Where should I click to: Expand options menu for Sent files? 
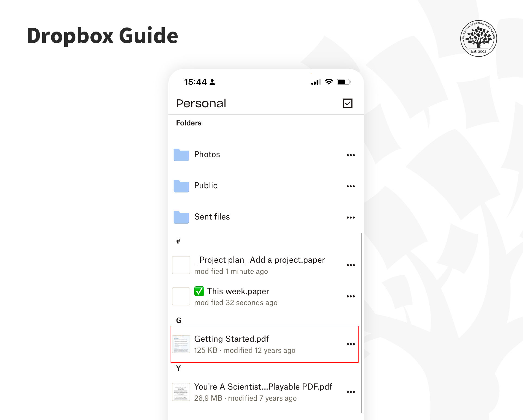[x=351, y=216]
